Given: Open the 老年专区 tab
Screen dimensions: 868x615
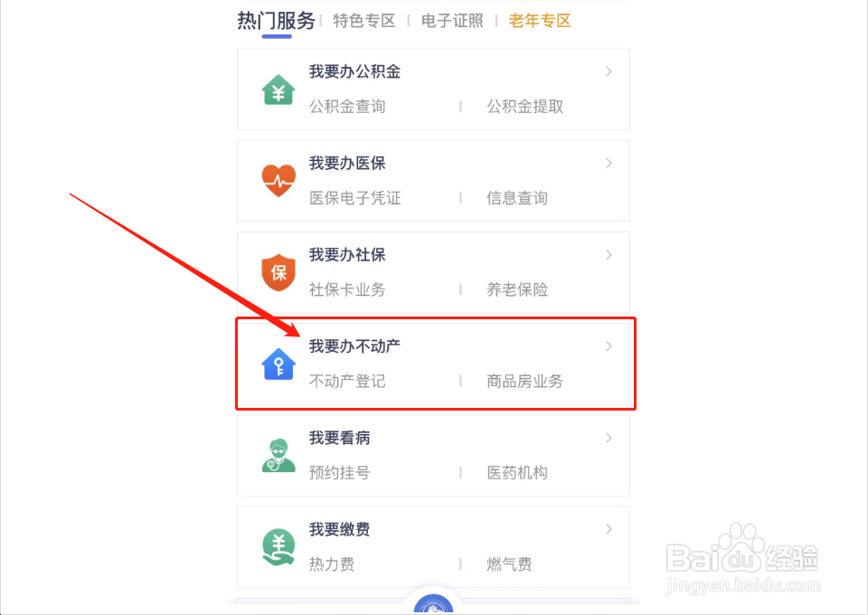Looking at the screenshot, I should tap(540, 21).
